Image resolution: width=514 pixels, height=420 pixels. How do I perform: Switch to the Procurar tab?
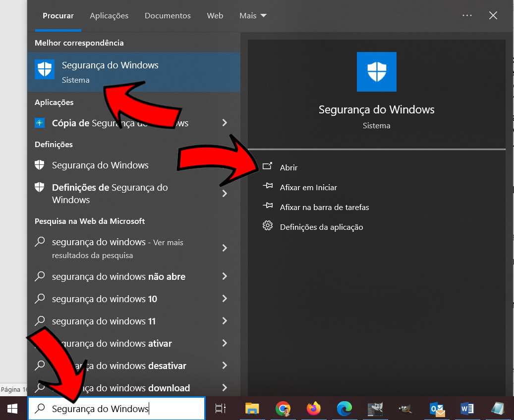click(x=58, y=16)
